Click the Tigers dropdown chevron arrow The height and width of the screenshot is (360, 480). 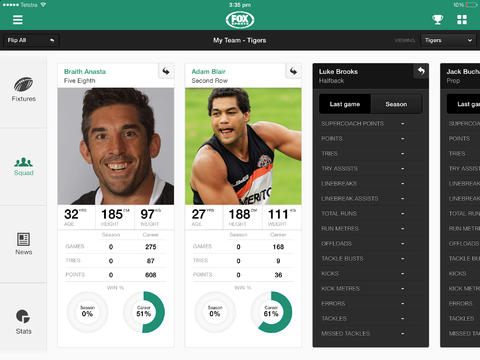(470, 40)
